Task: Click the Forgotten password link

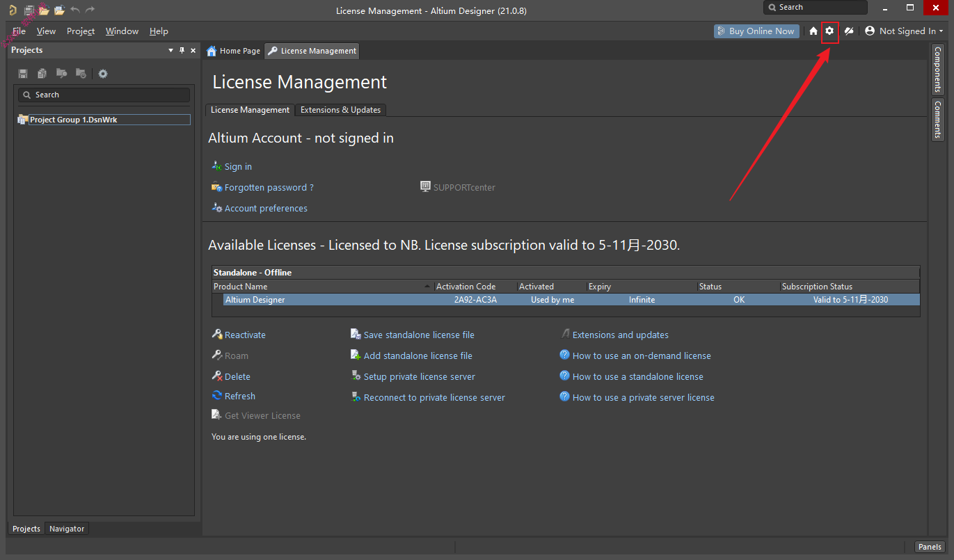Action: [269, 187]
